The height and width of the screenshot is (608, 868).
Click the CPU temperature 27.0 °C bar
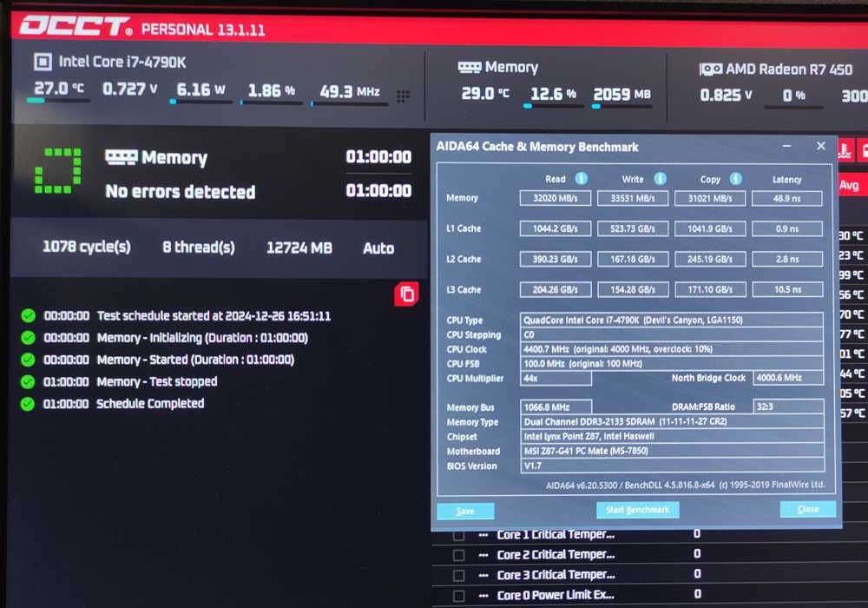point(58,101)
